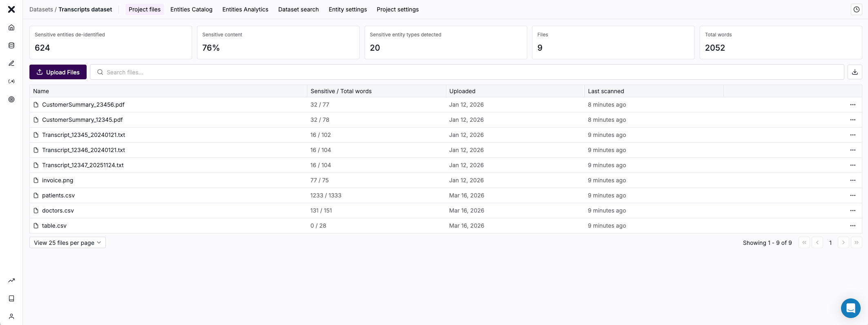The width and height of the screenshot is (868, 325).
Task: Click the pencil edit icon in sidebar
Action: pos(11,63)
